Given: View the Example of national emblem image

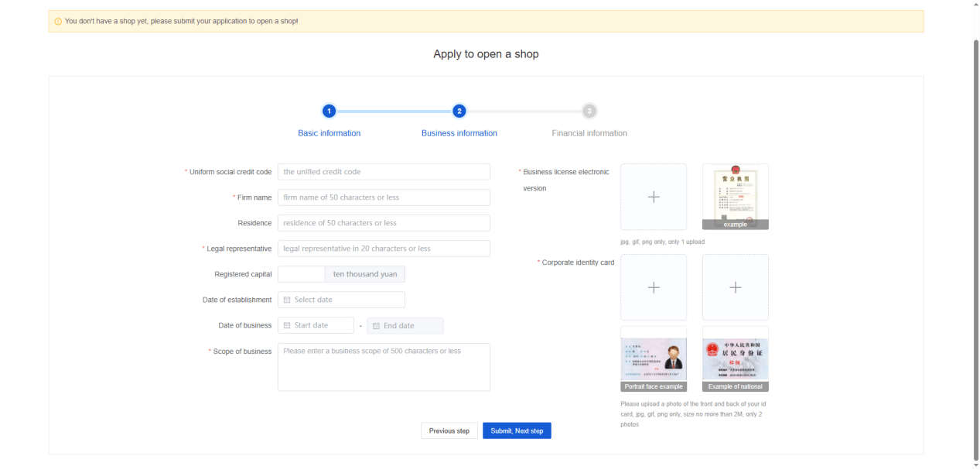Looking at the screenshot, I should pyautogui.click(x=736, y=359).
